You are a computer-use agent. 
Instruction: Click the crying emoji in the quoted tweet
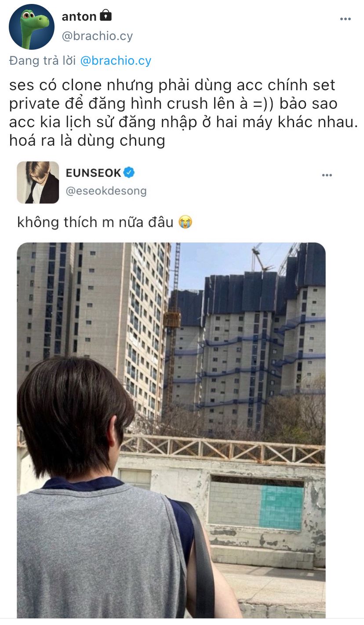(x=185, y=222)
